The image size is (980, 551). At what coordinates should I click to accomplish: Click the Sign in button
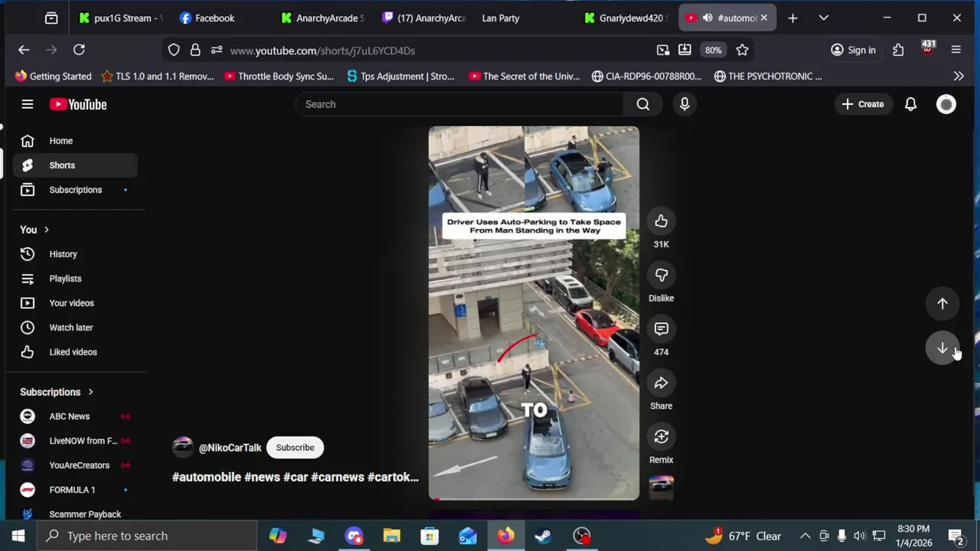pos(853,50)
